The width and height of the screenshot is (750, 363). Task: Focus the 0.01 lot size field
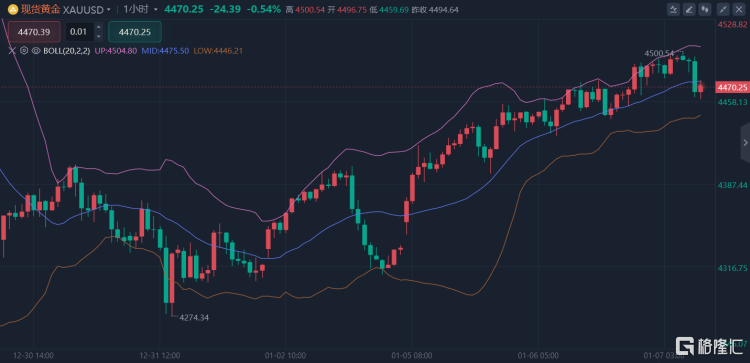coord(79,32)
